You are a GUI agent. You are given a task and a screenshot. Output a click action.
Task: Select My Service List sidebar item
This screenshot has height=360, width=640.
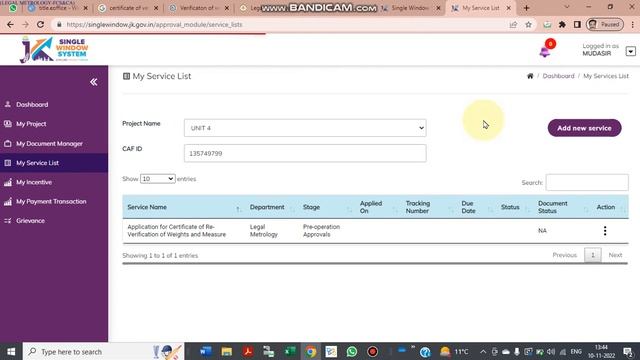54,163
